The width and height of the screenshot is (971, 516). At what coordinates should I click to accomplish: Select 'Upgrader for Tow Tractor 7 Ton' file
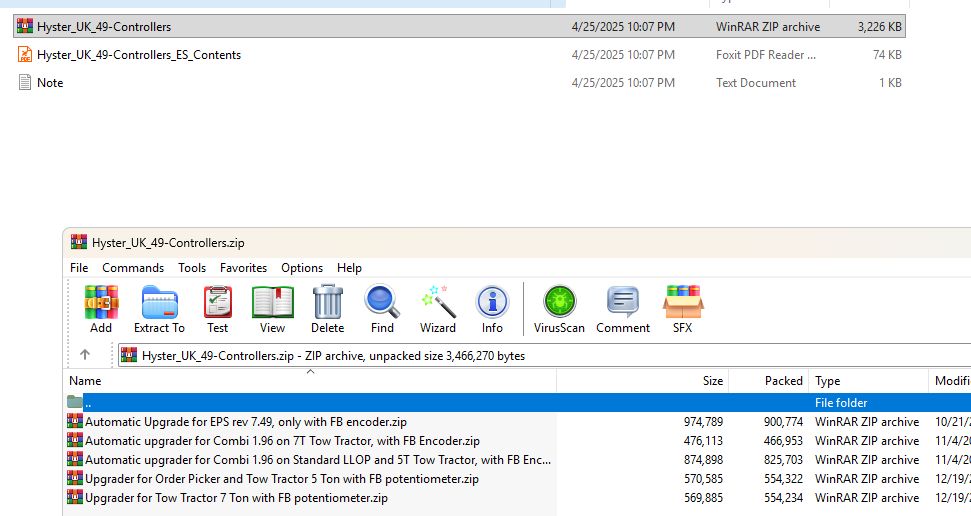(x=237, y=497)
